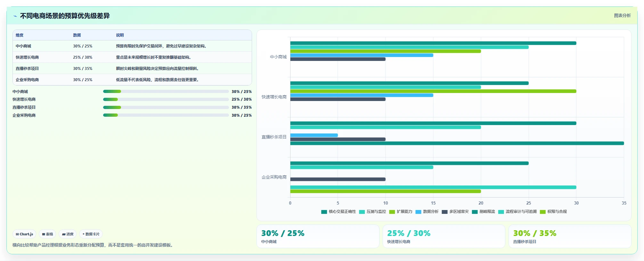The height and width of the screenshot is (261, 644).
Task: Toggle the 流程审计与可追溯 legend entry
Action: 517,212
